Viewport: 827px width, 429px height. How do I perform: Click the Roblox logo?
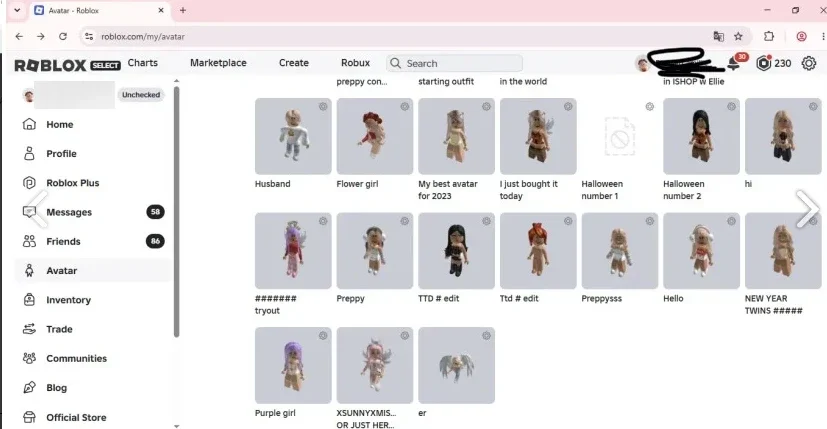click(x=50, y=65)
